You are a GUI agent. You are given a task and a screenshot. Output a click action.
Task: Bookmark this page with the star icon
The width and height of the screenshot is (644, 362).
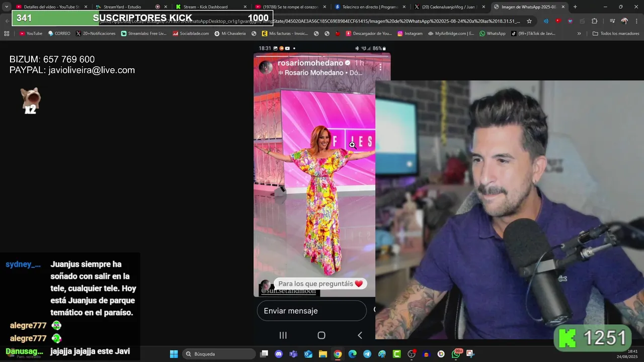coord(529,21)
